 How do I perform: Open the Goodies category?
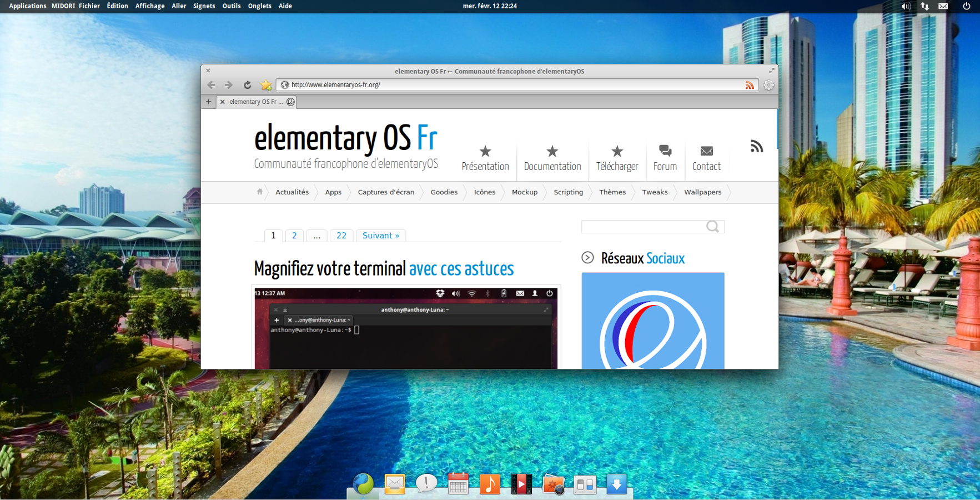click(444, 192)
